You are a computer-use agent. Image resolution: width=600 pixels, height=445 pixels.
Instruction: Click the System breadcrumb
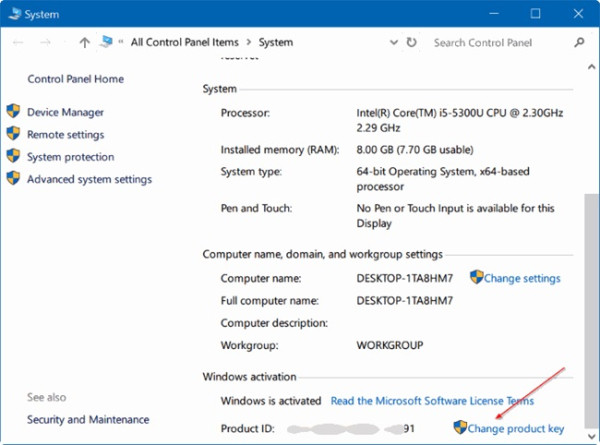point(276,42)
